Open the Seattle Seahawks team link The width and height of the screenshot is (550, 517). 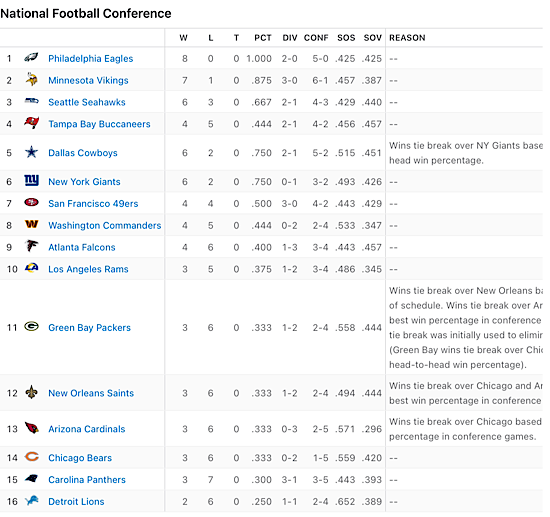point(87,102)
